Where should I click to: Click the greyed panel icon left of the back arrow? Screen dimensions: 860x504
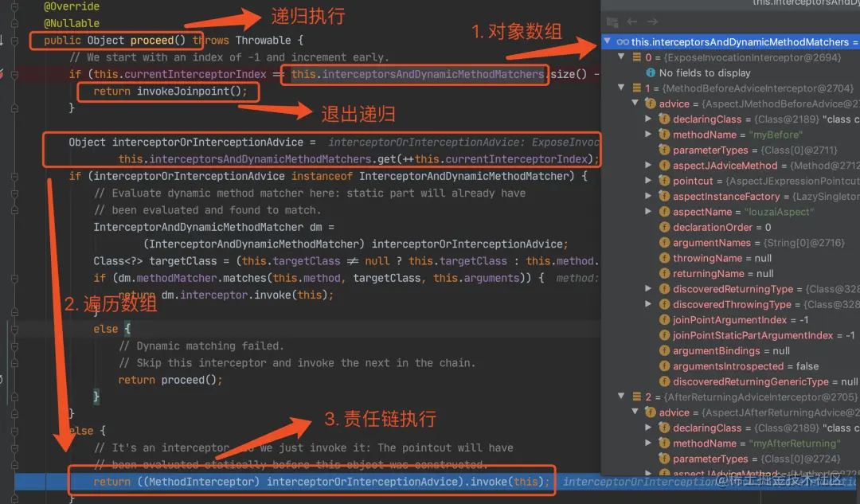pyautogui.click(x=612, y=22)
